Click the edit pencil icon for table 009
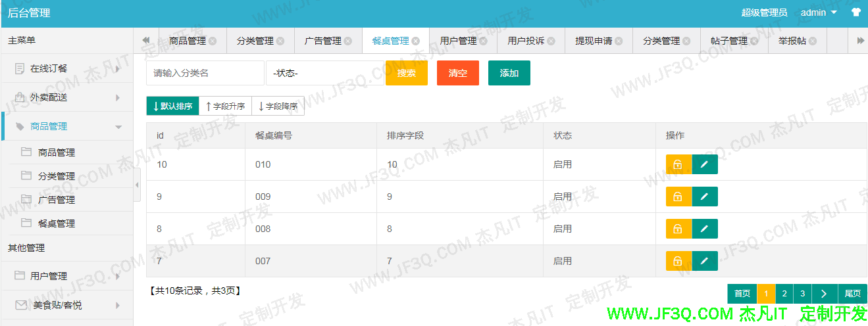This screenshot has width=868, height=326. coord(704,197)
